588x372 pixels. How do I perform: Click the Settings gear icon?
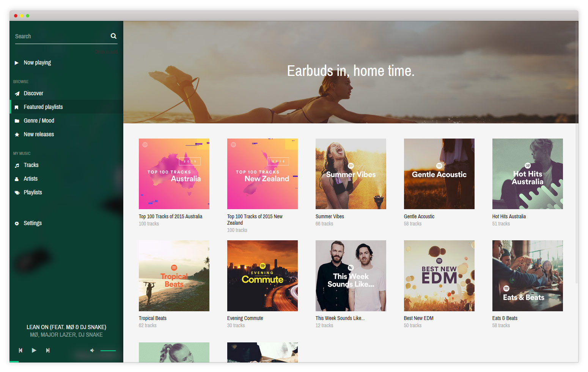pyautogui.click(x=17, y=224)
